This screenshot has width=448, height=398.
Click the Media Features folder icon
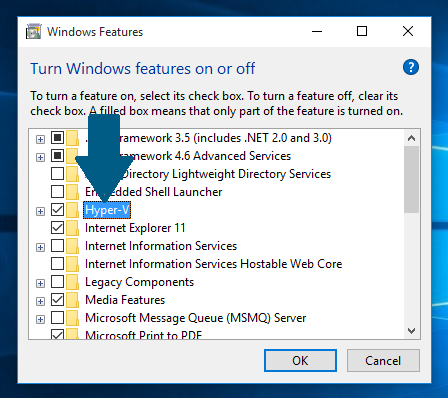tap(72, 300)
